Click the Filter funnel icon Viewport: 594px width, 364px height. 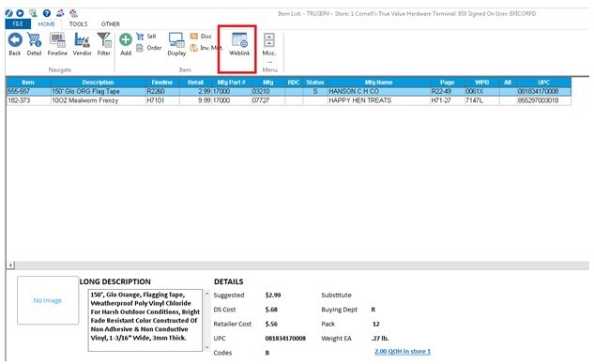point(104,39)
